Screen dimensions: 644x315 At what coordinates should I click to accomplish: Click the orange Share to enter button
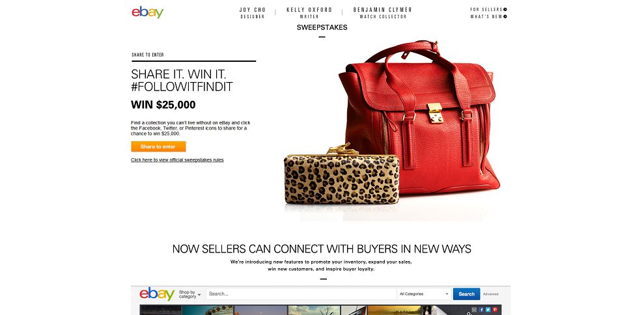point(158,146)
